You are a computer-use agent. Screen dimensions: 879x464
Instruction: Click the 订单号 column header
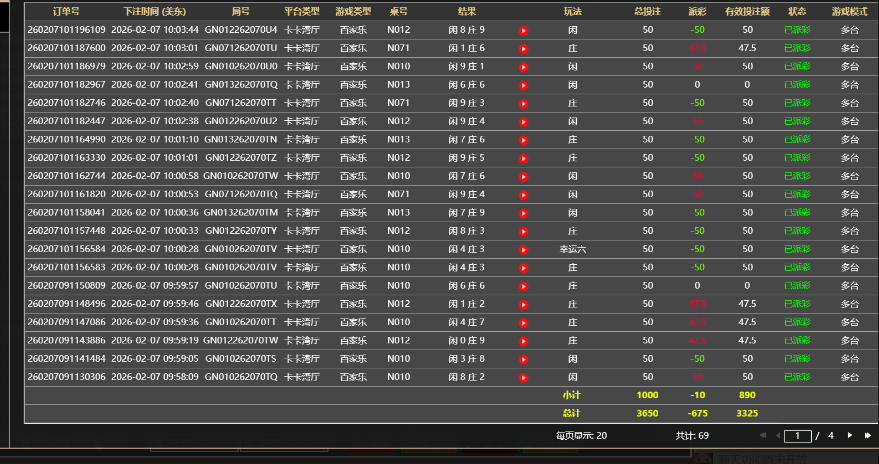pos(66,11)
